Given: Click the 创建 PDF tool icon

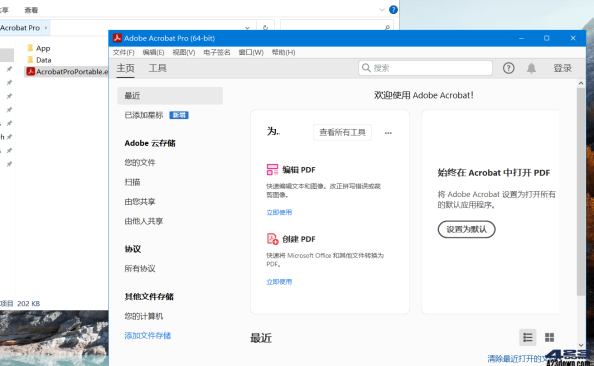Looking at the screenshot, I should [x=272, y=239].
